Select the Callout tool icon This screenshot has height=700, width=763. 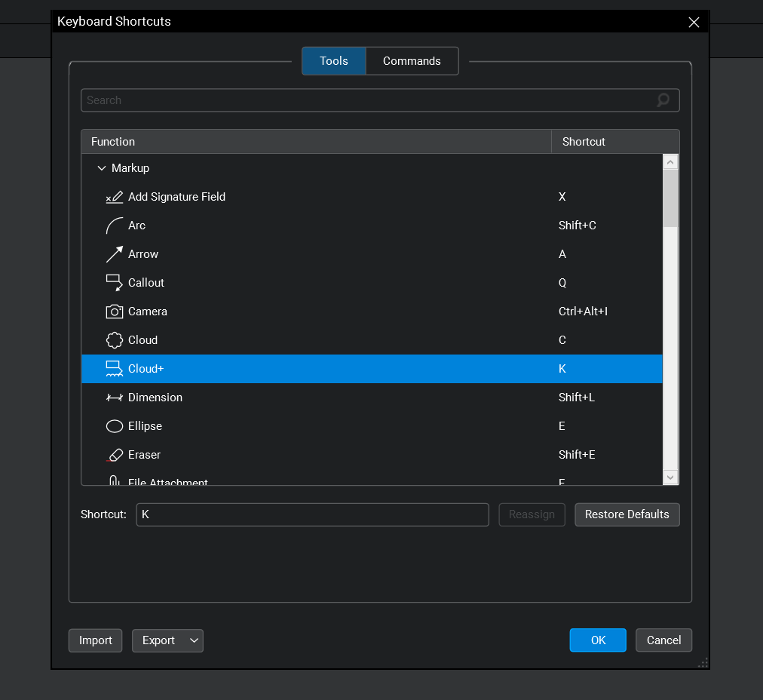115,283
